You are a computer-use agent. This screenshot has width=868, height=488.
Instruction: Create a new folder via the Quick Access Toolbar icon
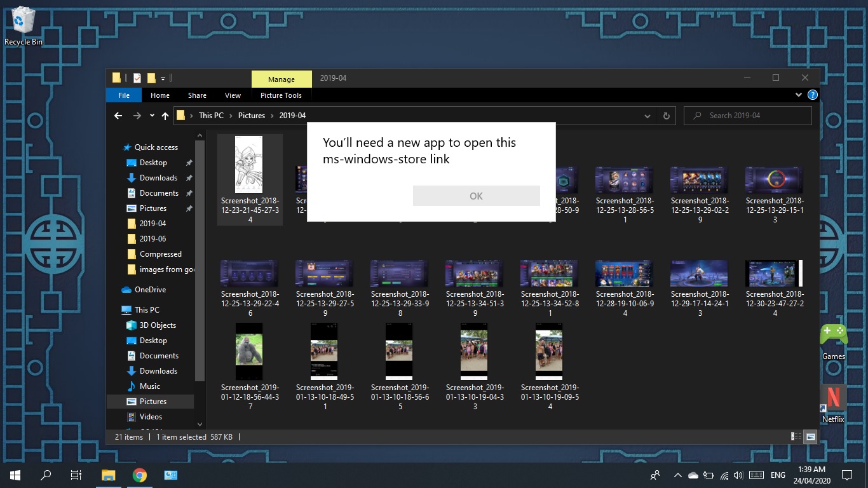click(x=151, y=78)
